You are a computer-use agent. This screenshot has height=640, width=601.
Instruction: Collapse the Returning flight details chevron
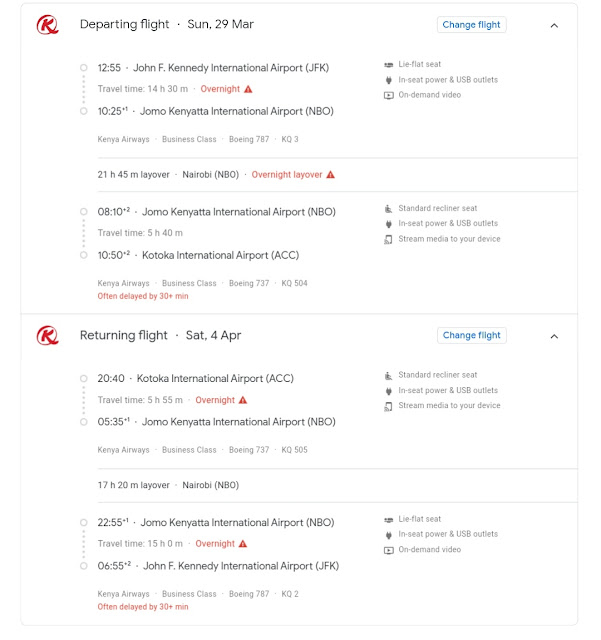click(554, 336)
